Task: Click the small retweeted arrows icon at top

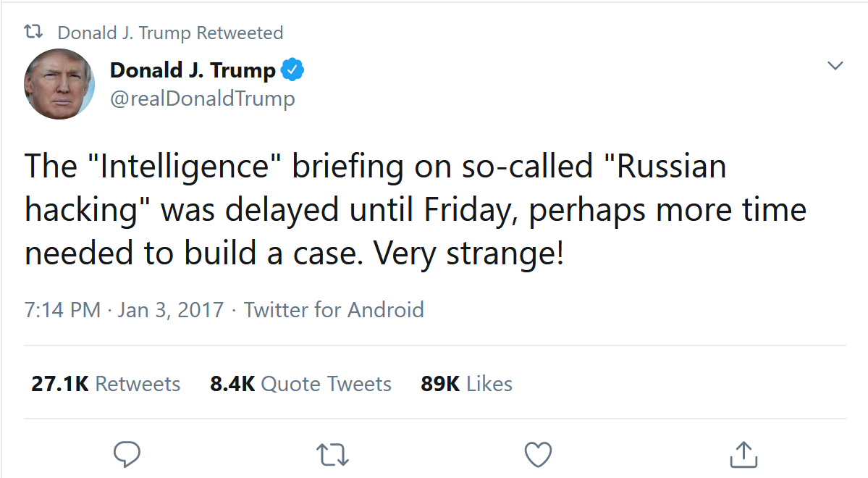Action: 33,32
